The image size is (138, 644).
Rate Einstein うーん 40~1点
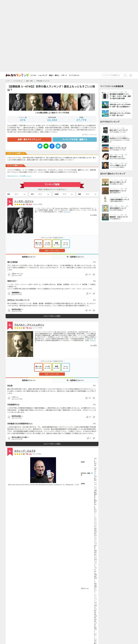(x=66, y=367)
